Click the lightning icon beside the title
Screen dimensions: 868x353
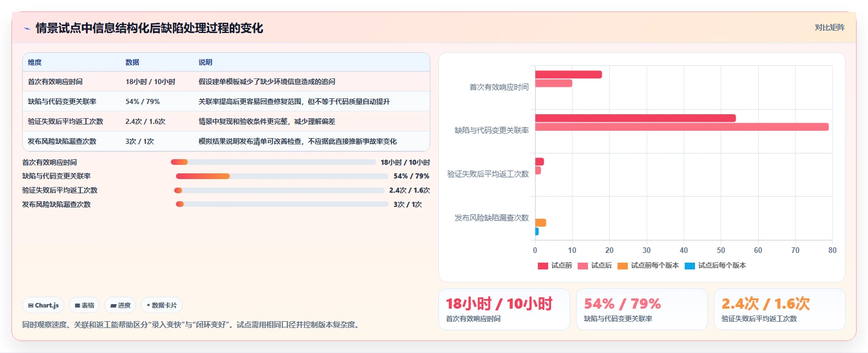pyautogui.click(x=27, y=28)
